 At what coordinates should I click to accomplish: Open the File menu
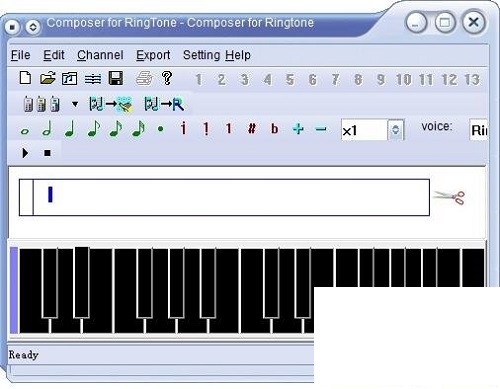tap(20, 55)
